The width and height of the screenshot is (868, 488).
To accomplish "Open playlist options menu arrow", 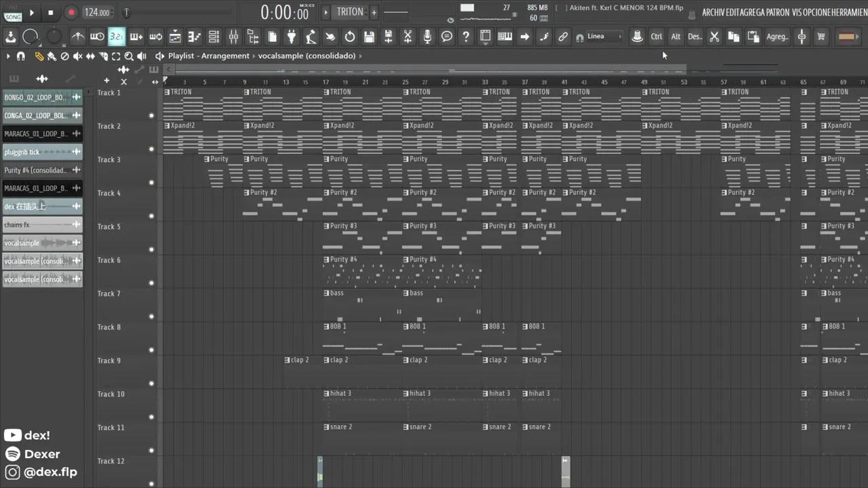I will click(8, 56).
